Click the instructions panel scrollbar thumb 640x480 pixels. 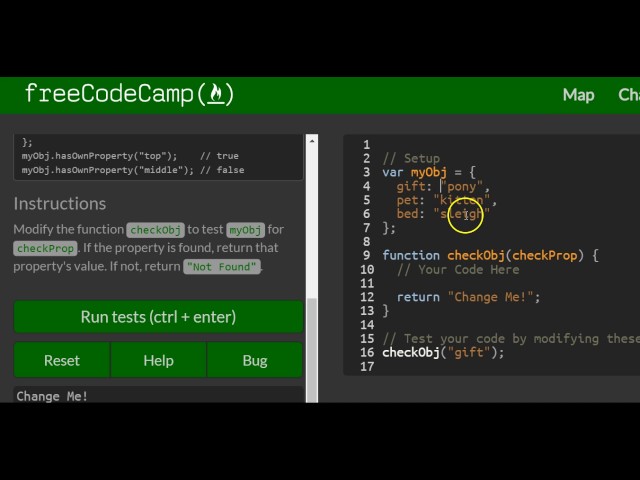click(x=312, y=350)
